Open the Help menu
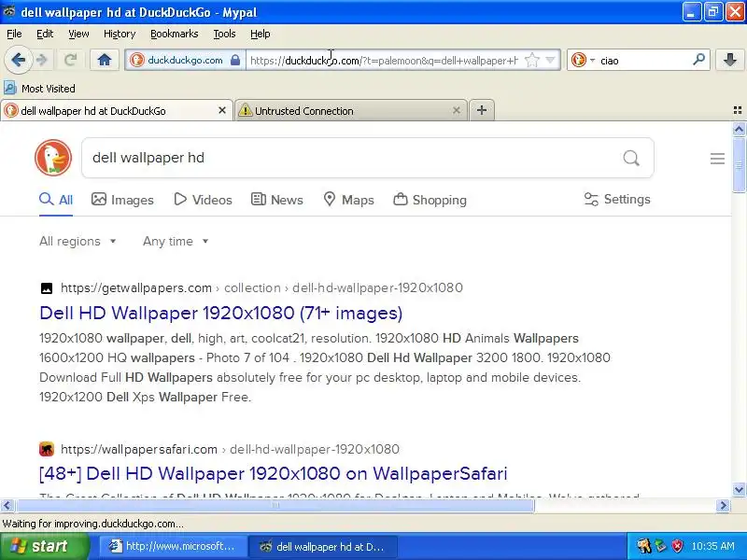747x560 pixels. (261, 34)
